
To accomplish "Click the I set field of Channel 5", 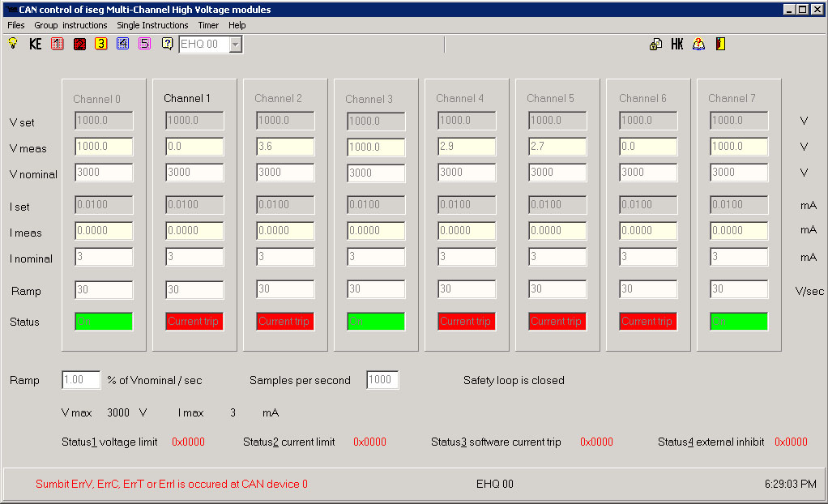I will (x=557, y=205).
